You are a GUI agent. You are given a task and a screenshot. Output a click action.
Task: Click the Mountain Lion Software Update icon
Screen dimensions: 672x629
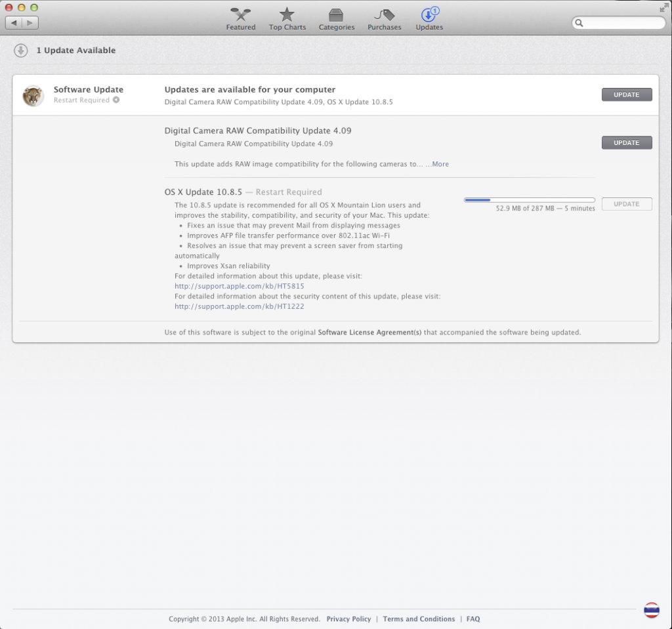click(x=33, y=96)
